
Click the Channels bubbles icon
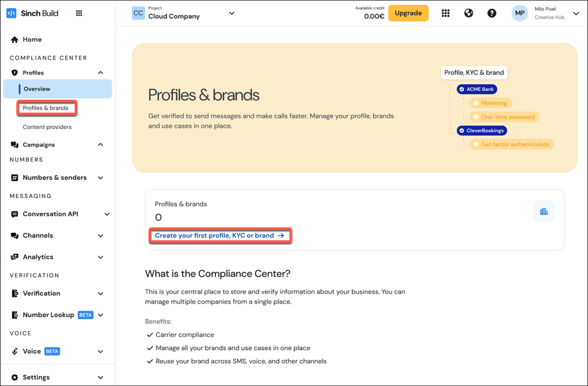click(x=15, y=235)
